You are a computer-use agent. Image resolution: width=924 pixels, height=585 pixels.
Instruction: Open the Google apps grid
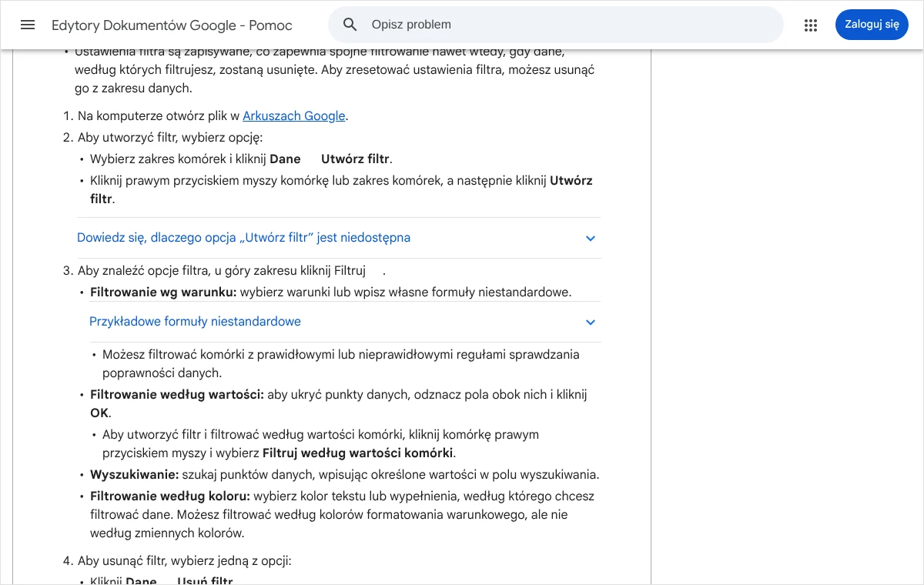click(x=811, y=25)
